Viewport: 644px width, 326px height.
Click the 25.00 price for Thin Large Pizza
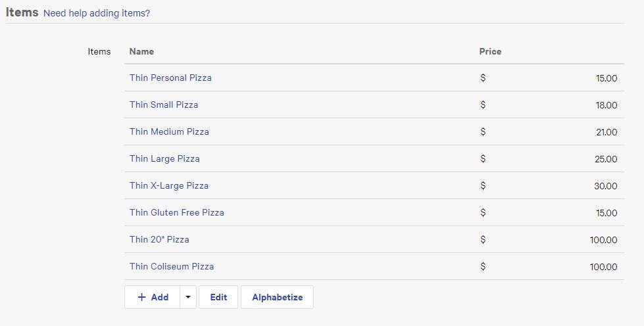pyautogui.click(x=606, y=159)
